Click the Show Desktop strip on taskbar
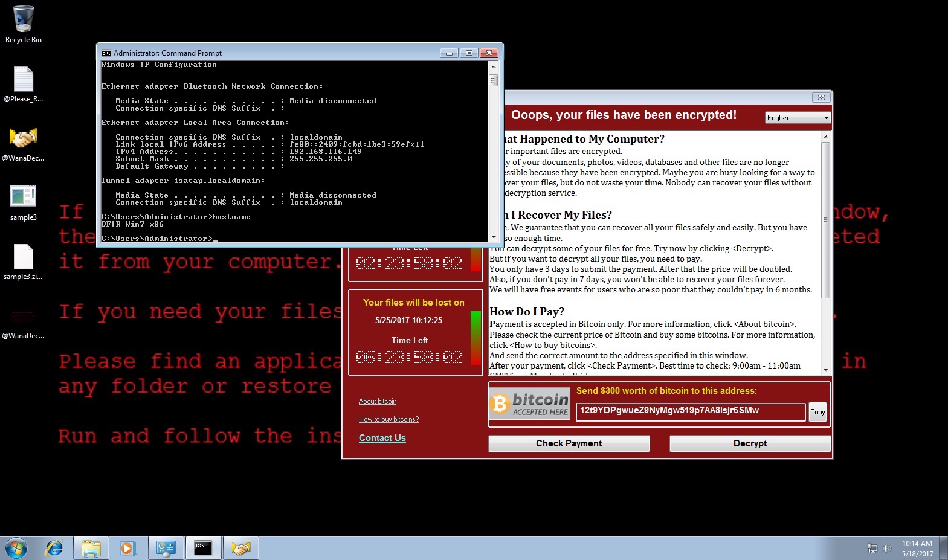 (943, 549)
